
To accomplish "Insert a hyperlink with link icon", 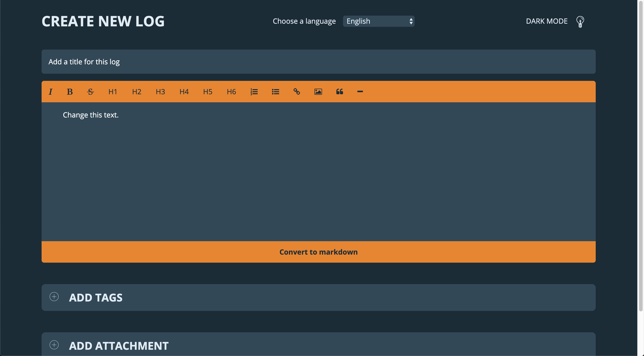I will [x=297, y=92].
